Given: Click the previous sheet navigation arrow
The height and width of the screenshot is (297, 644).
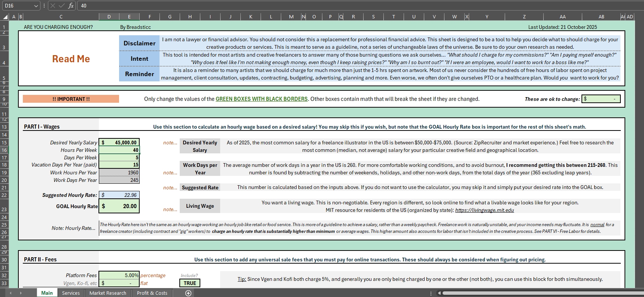Looking at the screenshot, I should coord(10,293).
